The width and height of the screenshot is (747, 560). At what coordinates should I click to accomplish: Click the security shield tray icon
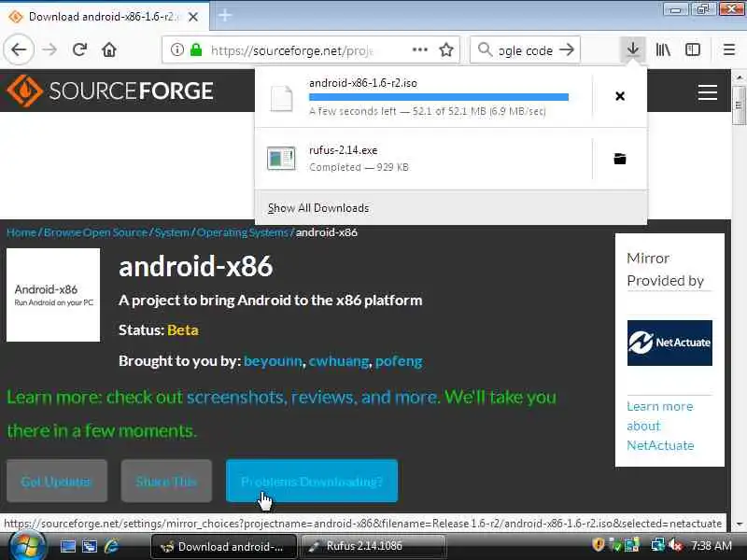599,545
